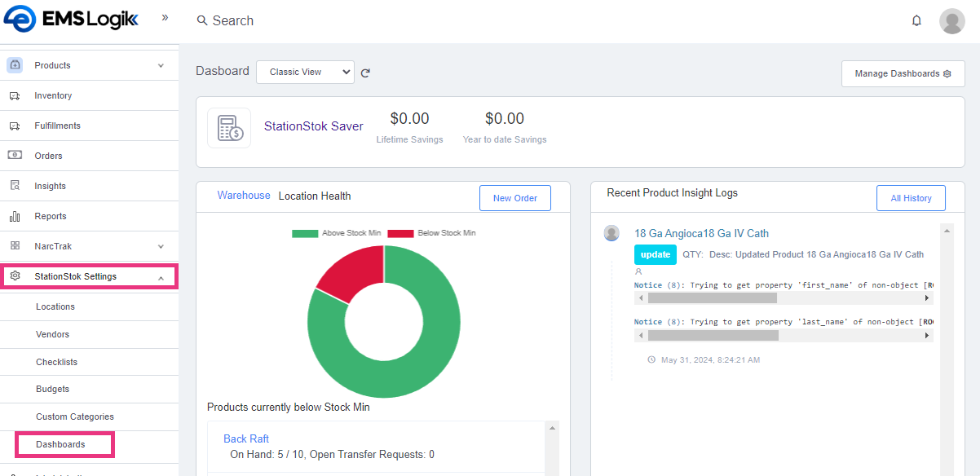Viewport: 980px width, 476px height.
Task: Open the Warehouse location link
Action: (244, 196)
